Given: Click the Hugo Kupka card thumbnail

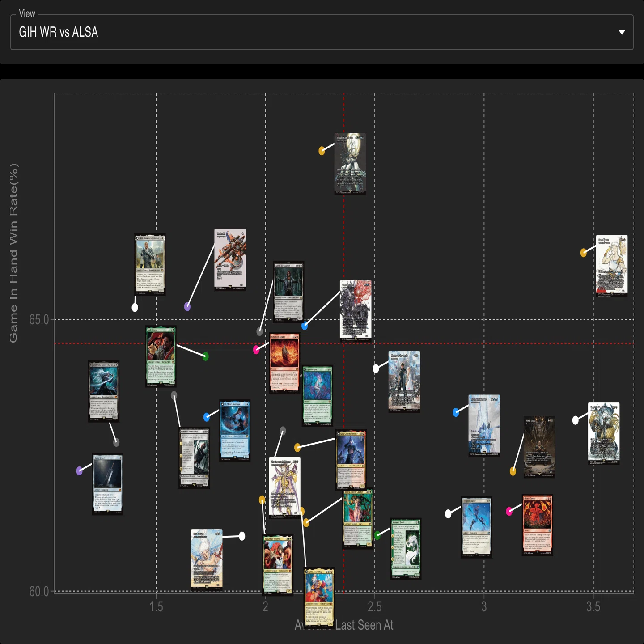Looking at the screenshot, I should (540, 447).
